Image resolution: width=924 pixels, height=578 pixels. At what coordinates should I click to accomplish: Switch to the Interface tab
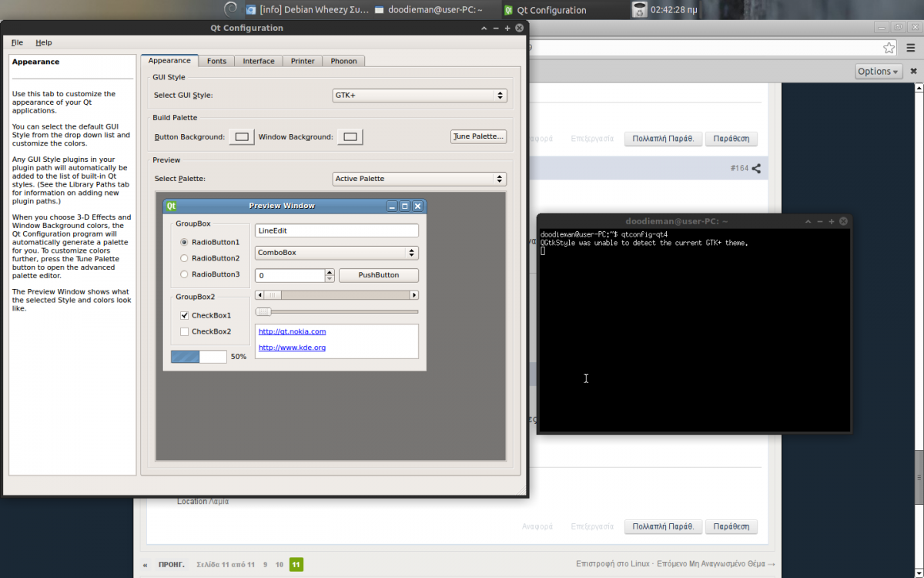pos(259,61)
